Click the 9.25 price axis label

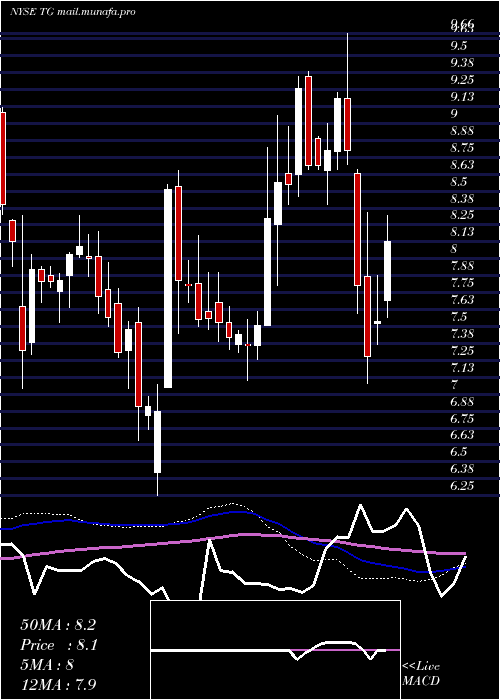(462, 80)
